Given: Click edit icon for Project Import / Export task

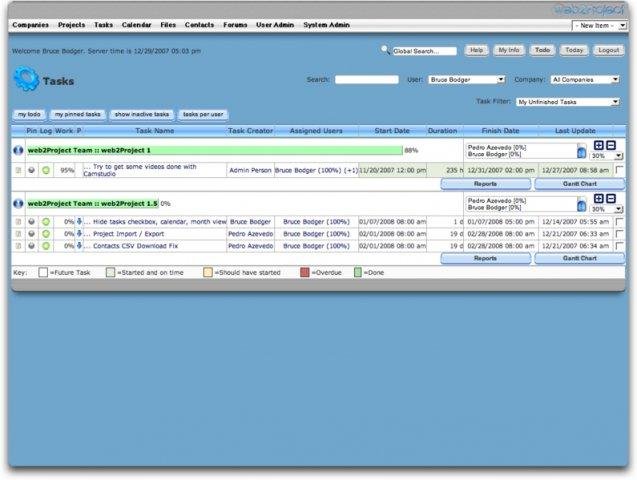Looking at the screenshot, I should (18, 234).
